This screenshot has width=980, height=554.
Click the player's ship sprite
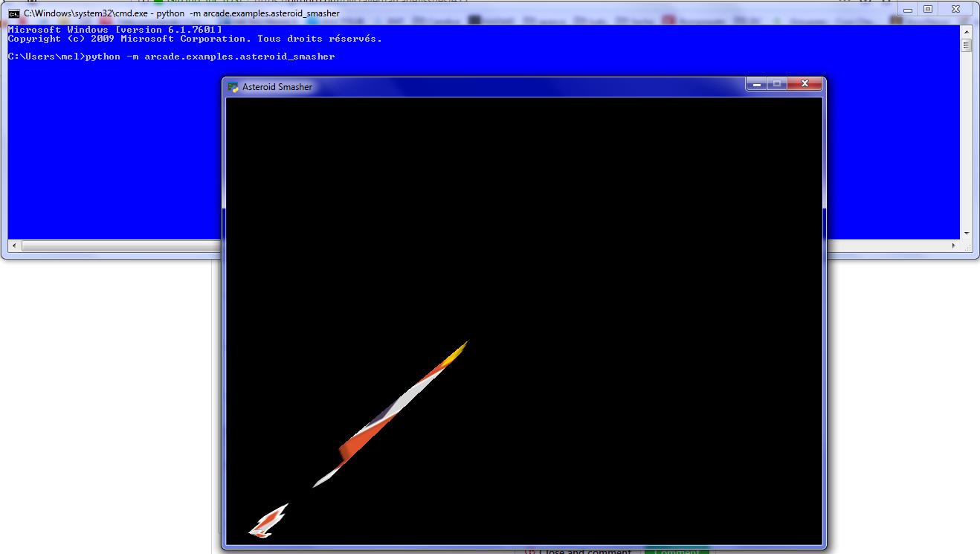coord(268,519)
